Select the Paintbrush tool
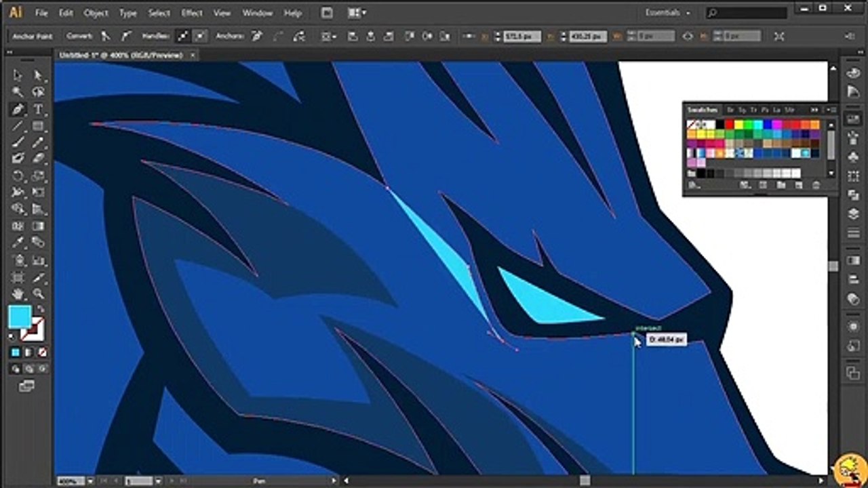The image size is (868, 488). click(x=18, y=142)
